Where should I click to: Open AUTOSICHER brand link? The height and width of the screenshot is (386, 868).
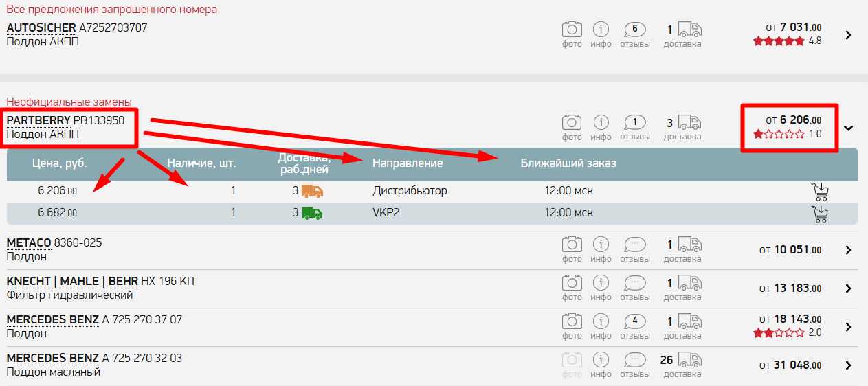(x=41, y=28)
